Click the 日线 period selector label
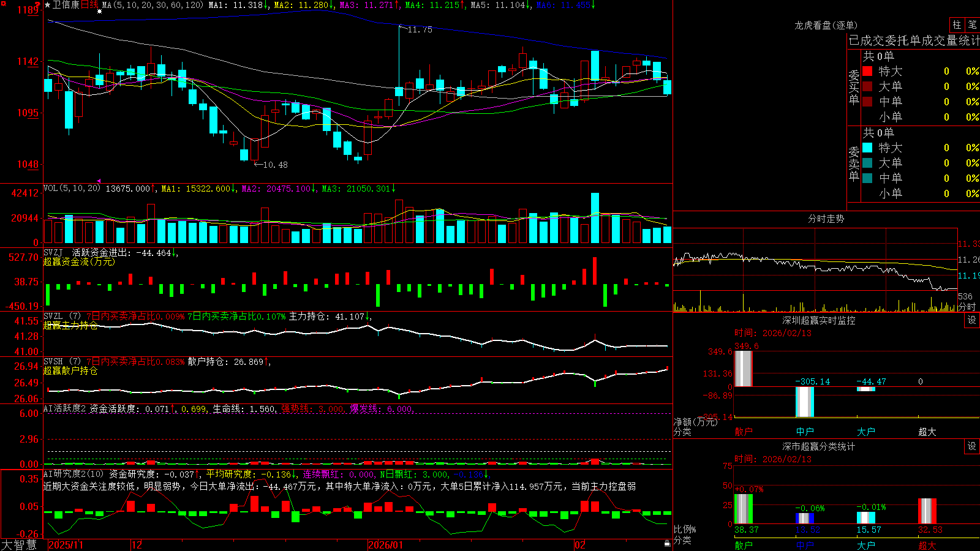Screen dimensions: 980x551 [89, 5]
